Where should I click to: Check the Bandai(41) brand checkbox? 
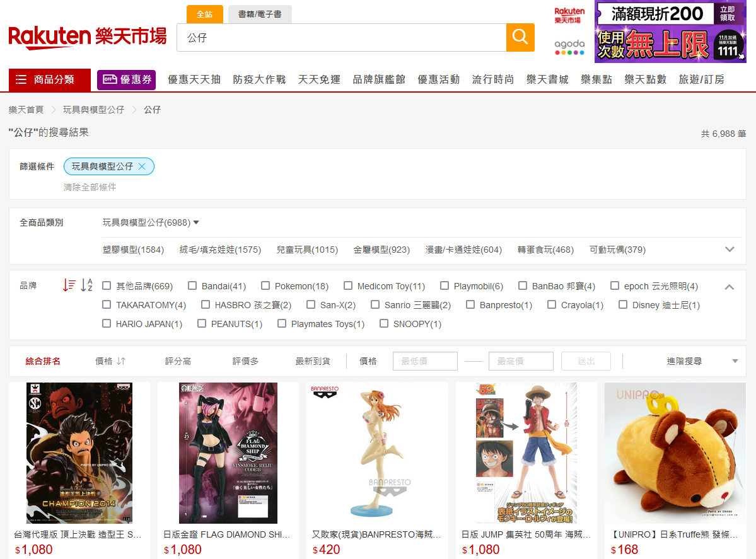[192, 285]
